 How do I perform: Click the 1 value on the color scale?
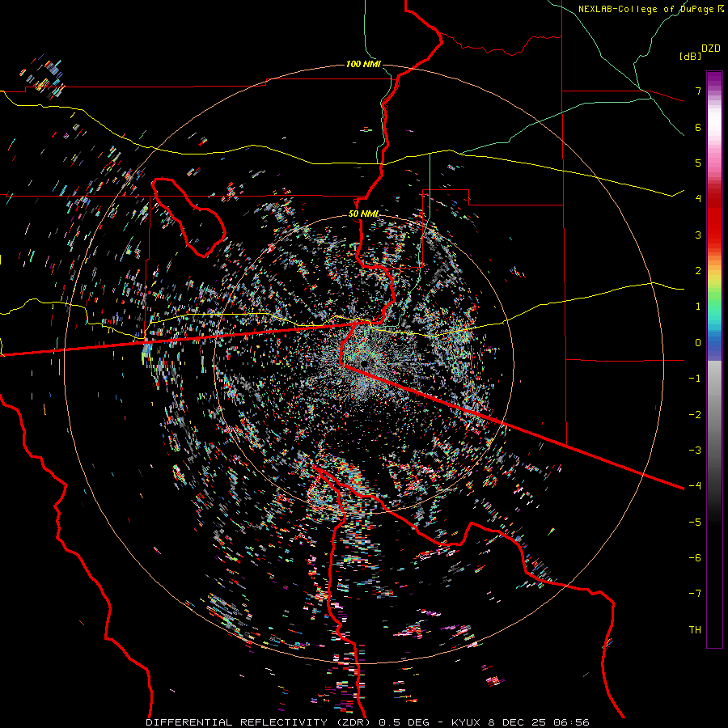pyautogui.click(x=698, y=307)
